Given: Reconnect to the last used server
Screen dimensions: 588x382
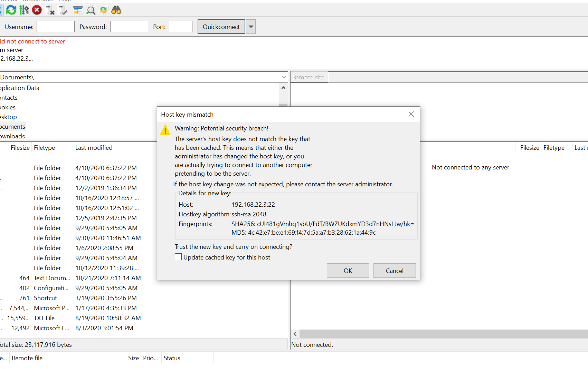Looking at the screenshot, I should coord(63,10).
